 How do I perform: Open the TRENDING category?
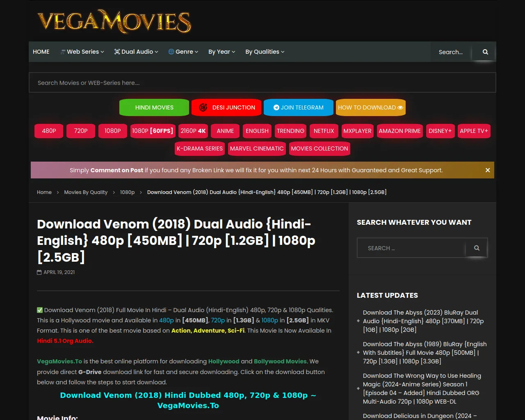pyautogui.click(x=290, y=131)
